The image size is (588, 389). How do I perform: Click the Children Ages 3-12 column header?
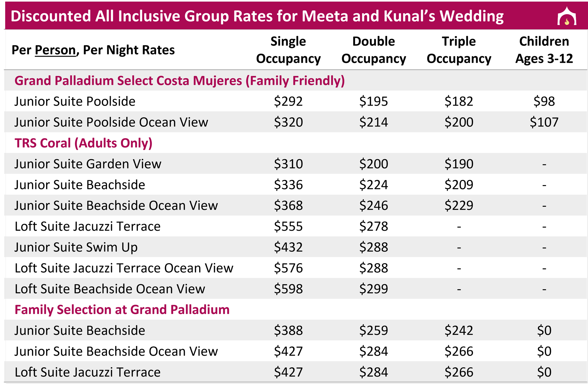(544, 50)
